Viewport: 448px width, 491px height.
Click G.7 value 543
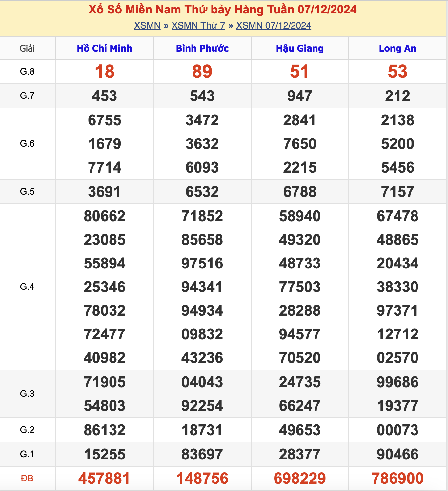(202, 96)
